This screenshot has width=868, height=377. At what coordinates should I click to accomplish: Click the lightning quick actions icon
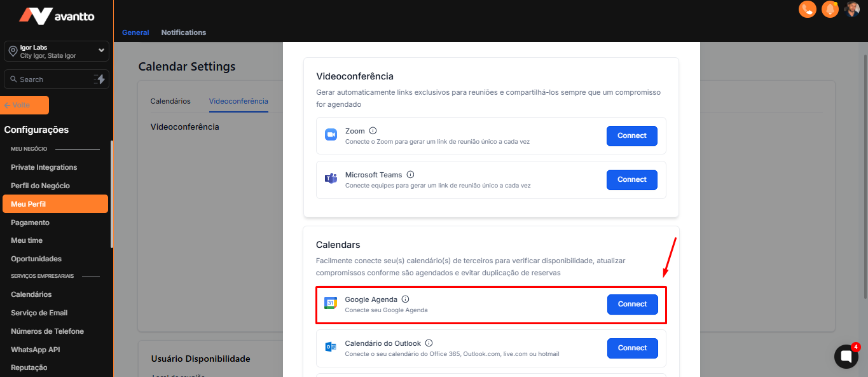click(x=100, y=79)
